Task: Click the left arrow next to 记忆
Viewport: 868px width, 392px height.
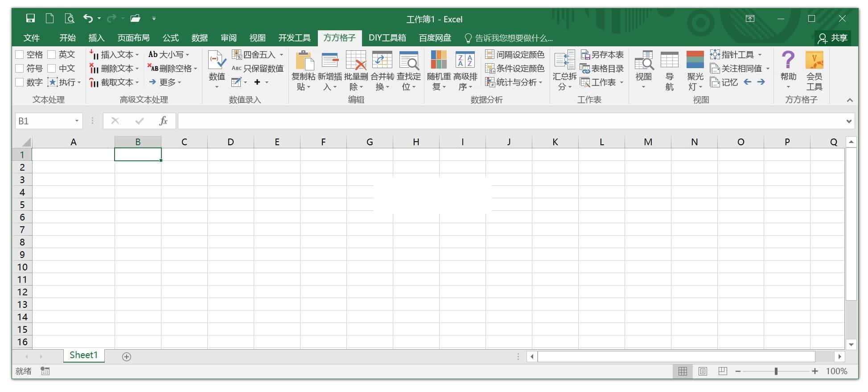Action: point(748,82)
